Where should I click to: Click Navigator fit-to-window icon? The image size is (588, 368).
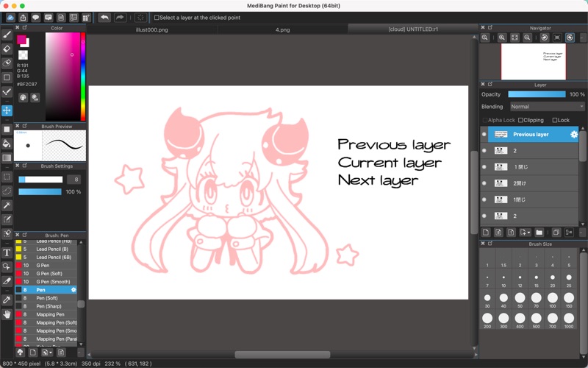click(514, 38)
